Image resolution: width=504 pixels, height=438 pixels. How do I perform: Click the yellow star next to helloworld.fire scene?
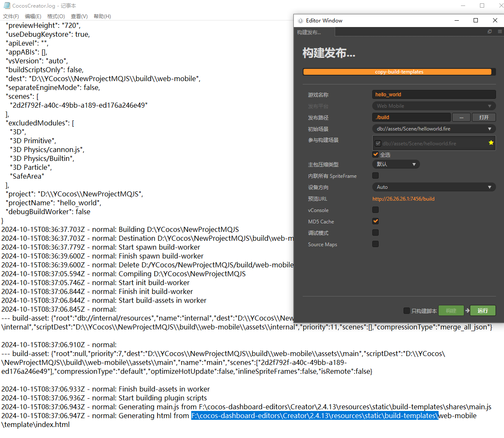tap(491, 143)
